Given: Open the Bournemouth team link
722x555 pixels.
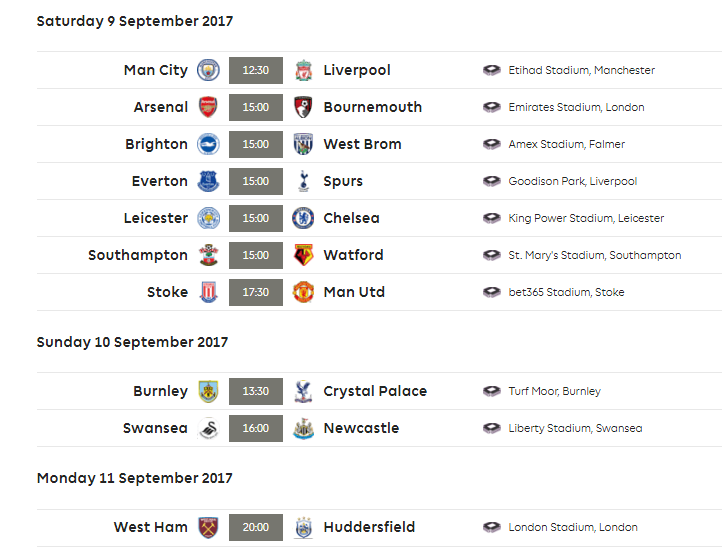Looking at the screenshot, I should (x=373, y=107).
